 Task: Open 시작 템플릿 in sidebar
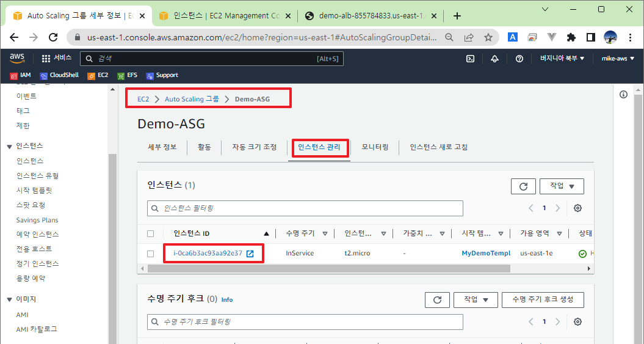tap(34, 190)
